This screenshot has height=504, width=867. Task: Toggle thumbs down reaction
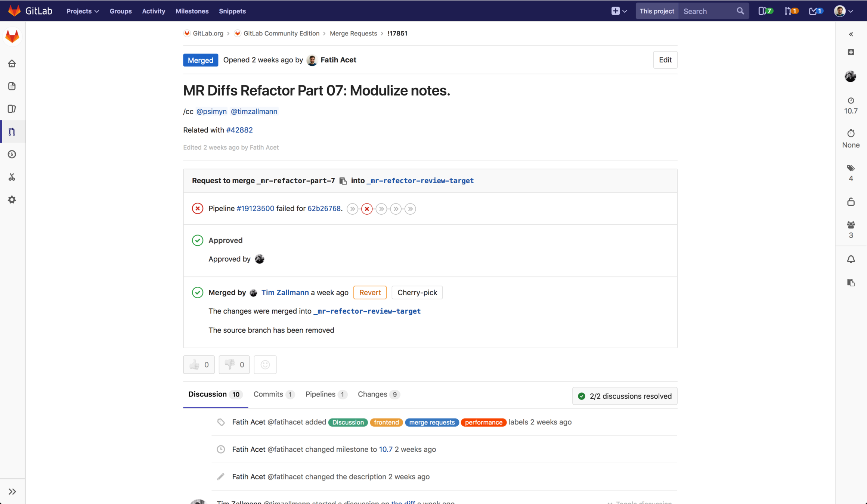[x=234, y=364]
